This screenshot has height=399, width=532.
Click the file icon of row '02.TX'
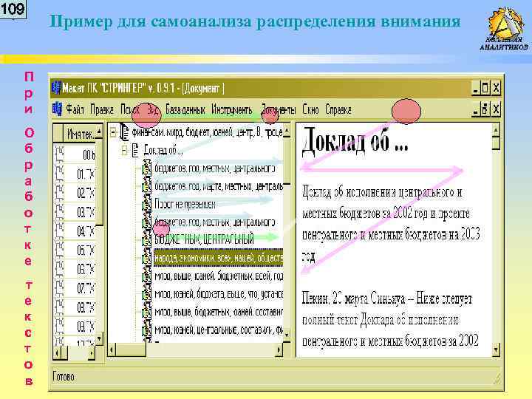click(59, 193)
